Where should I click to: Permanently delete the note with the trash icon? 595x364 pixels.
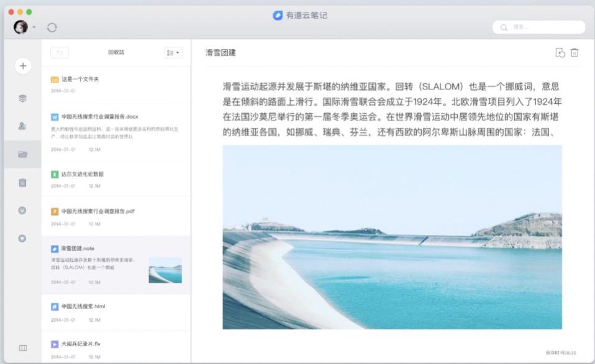[x=575, y=53]
